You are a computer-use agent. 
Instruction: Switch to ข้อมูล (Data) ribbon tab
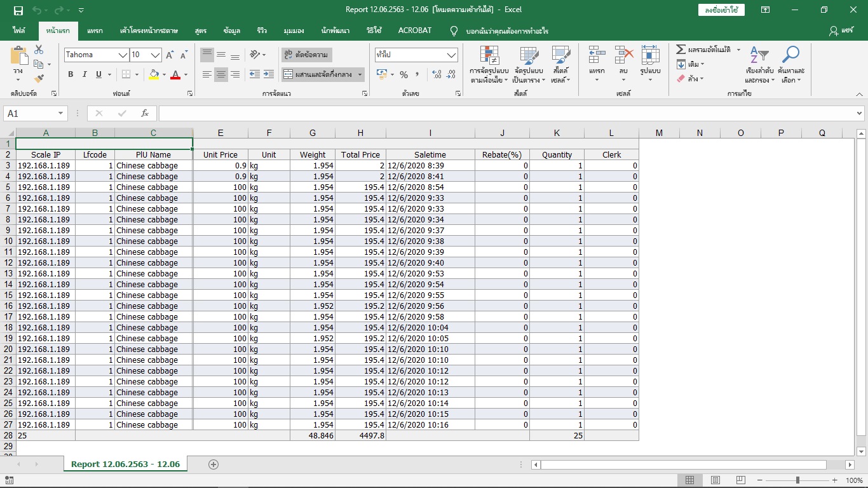(x=232, y=30)
